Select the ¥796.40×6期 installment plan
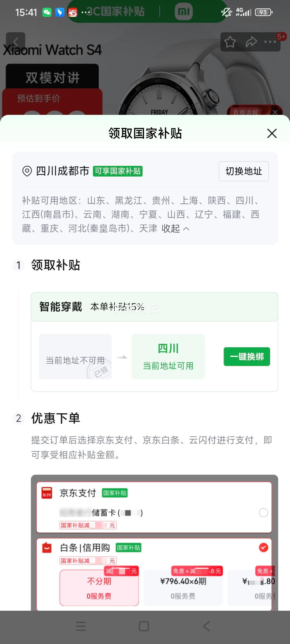290x644 pixels. 183,588
